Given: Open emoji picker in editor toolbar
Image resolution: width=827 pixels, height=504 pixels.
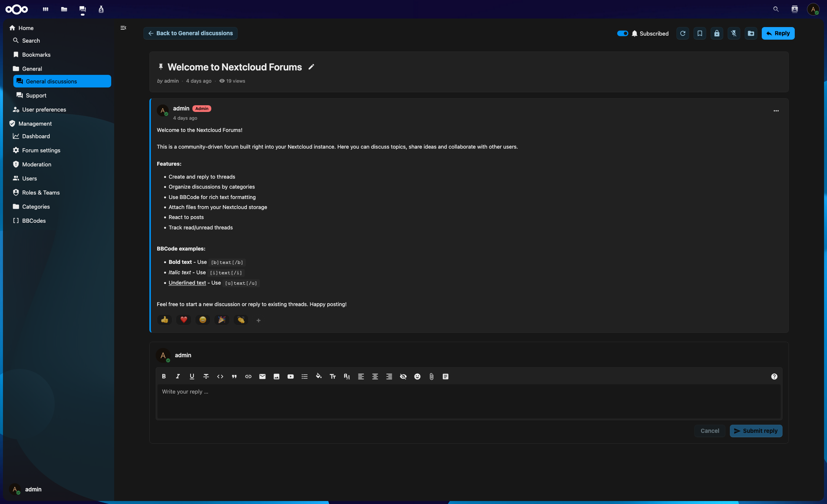Looking at the screenshot, I should point(417,377).
